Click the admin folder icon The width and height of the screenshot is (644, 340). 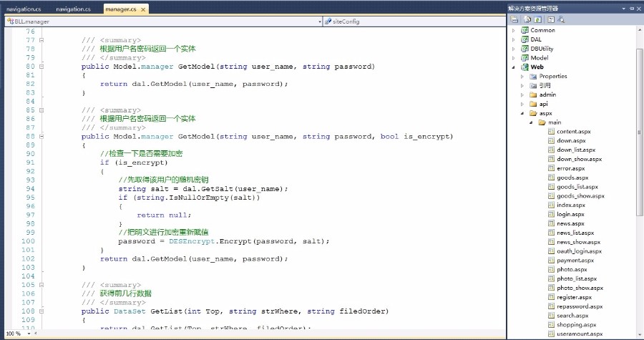[x=533, y=95]
